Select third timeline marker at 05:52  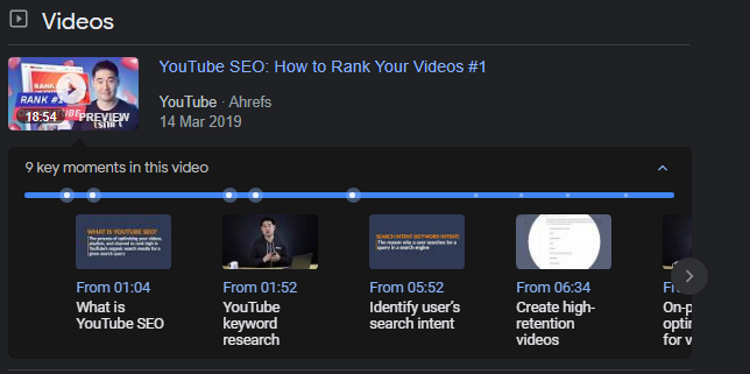point(230,195)
